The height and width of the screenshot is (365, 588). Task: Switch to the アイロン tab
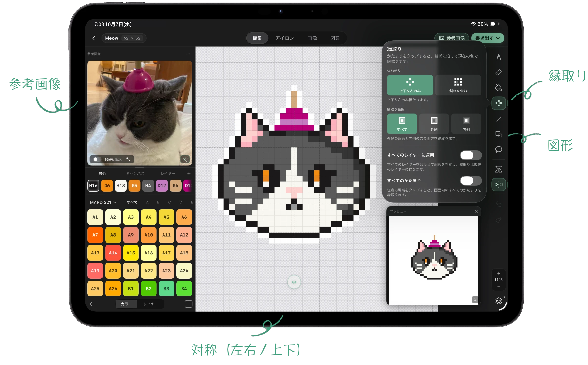pos(284,38)
